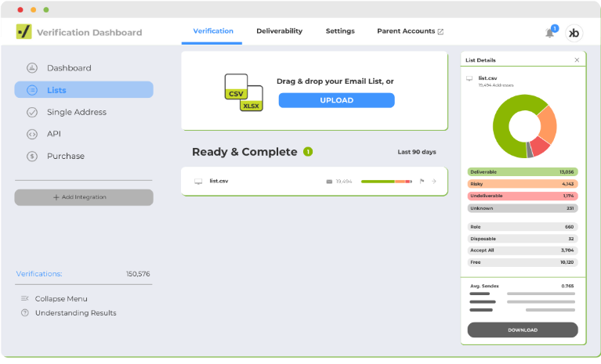Click the 19,494 address count in list row
601x364 pixels.
tap(344, 182)
